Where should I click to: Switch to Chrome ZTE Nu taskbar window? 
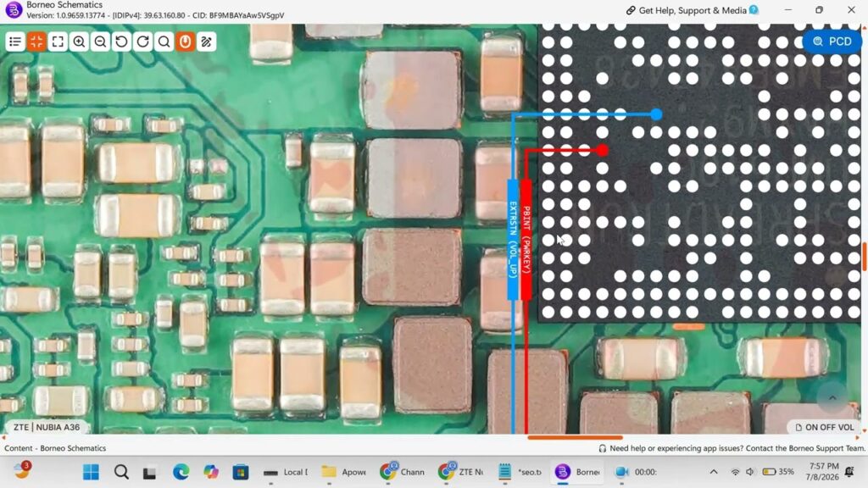coord(461,472)
